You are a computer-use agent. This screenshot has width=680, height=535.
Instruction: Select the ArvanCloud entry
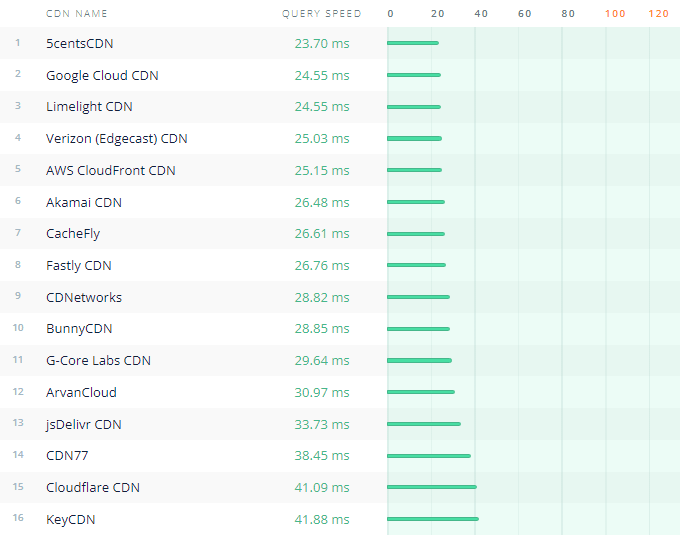pyautogui.click(x=81, y=392)
